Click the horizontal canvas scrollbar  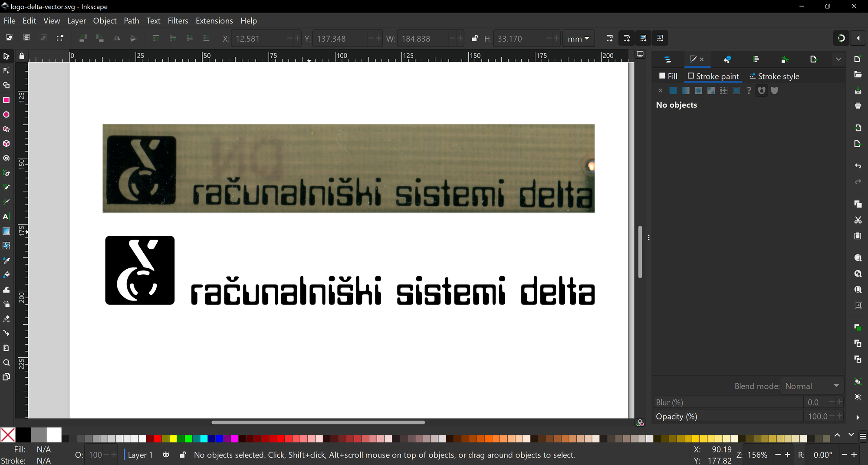pos(318,422)
